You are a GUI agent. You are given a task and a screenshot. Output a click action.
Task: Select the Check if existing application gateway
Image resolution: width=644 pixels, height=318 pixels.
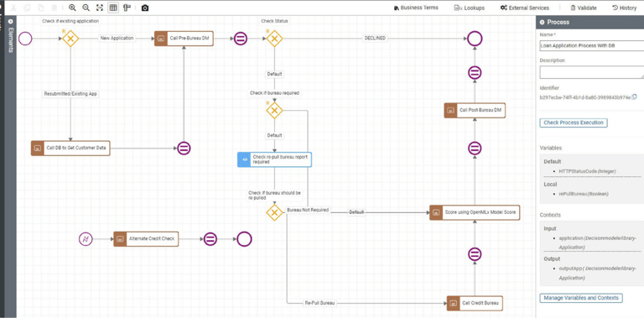click(x=70, y=39)
